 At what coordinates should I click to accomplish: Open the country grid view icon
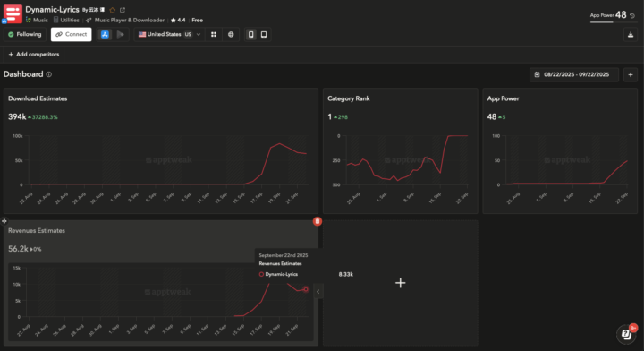[214, 35]
